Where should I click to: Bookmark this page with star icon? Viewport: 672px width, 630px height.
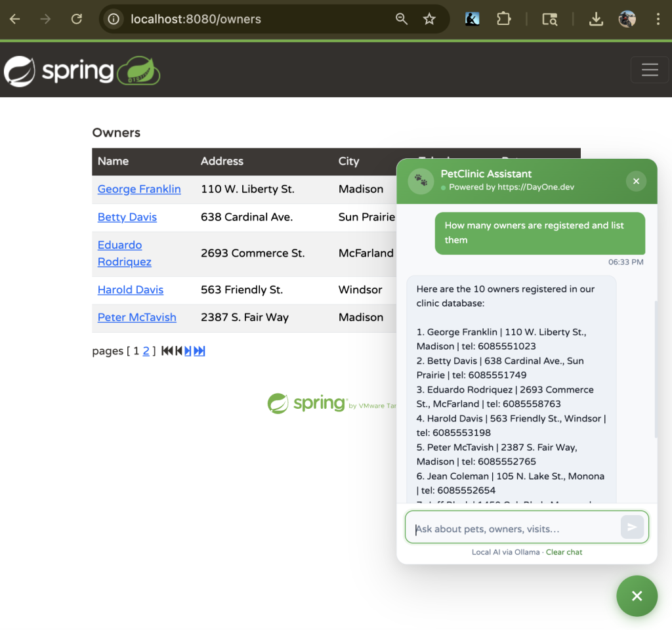429,19
